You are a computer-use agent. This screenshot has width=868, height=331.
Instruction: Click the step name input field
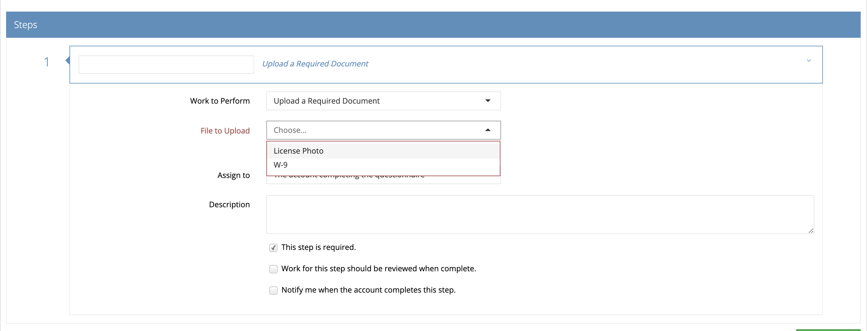coord(166,64)
